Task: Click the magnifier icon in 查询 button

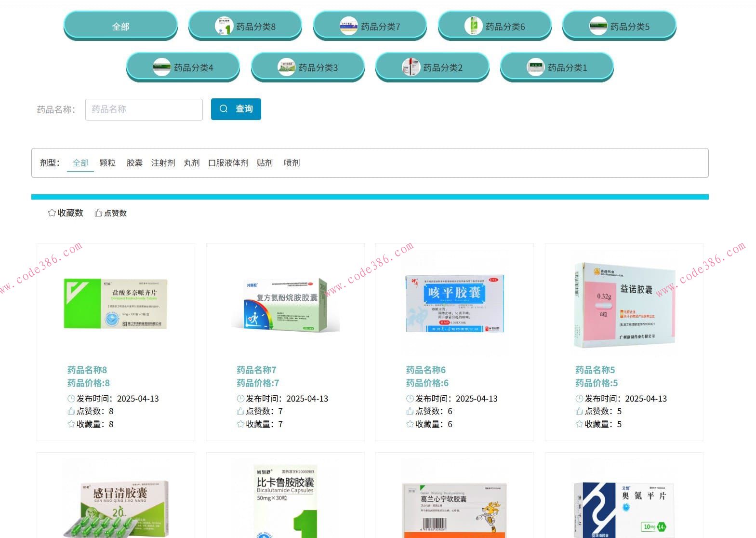Action: pyautogui.click(x=224, y=109)
